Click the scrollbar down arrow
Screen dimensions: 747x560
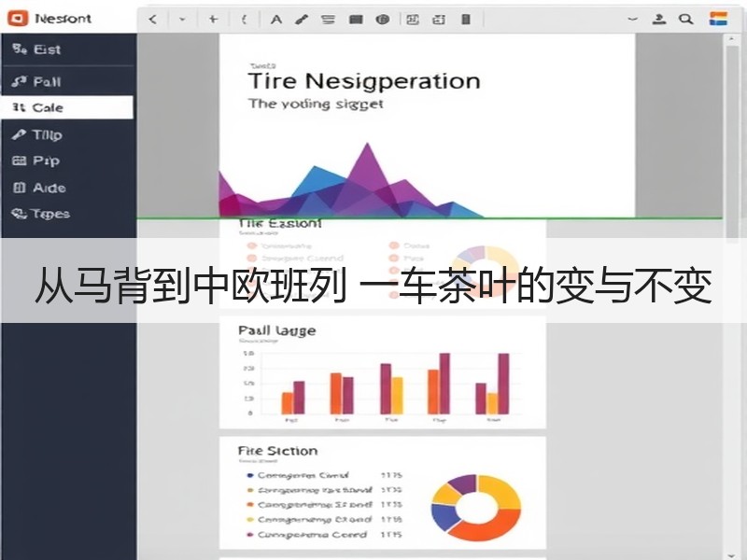point(732,554)
